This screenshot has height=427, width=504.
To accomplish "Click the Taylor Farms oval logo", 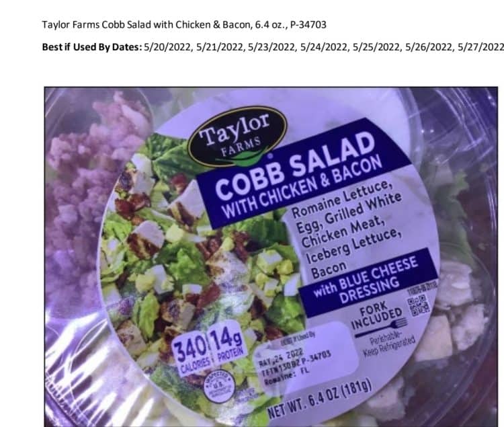I will coord(237,137).
